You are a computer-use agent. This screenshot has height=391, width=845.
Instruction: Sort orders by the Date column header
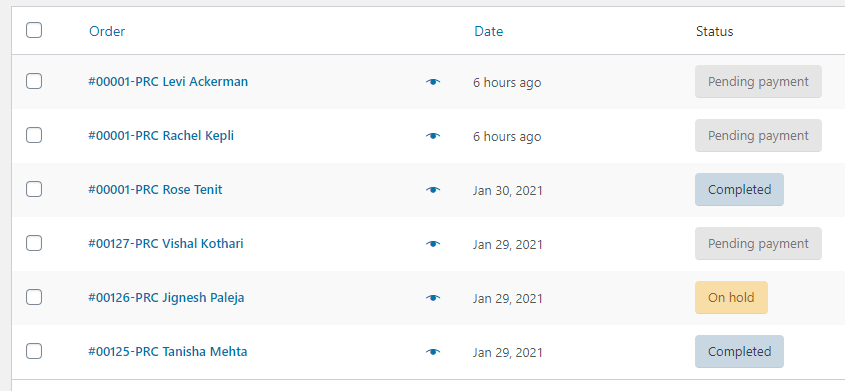pyautogui.click(x=488, y=31)
